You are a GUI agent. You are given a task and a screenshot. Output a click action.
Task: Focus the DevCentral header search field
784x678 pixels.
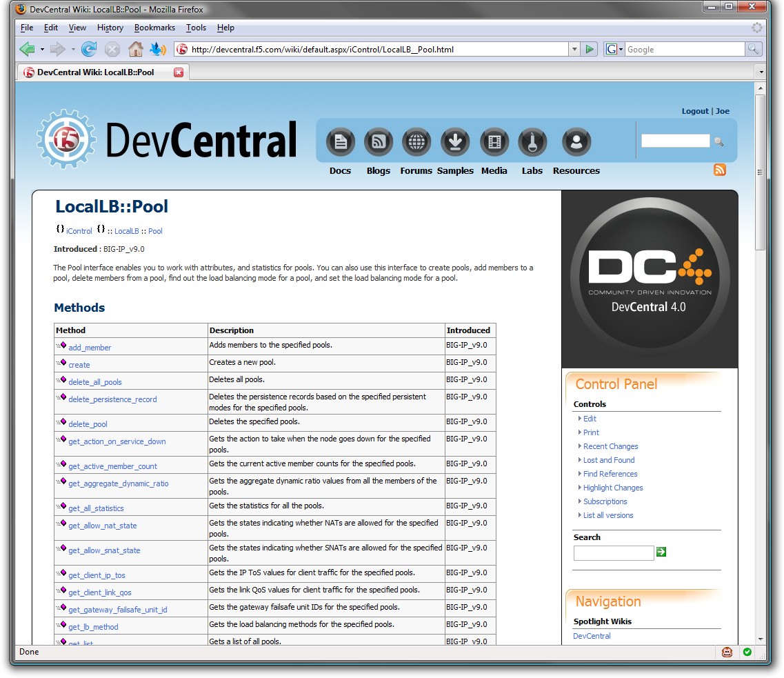click(676, 141)
